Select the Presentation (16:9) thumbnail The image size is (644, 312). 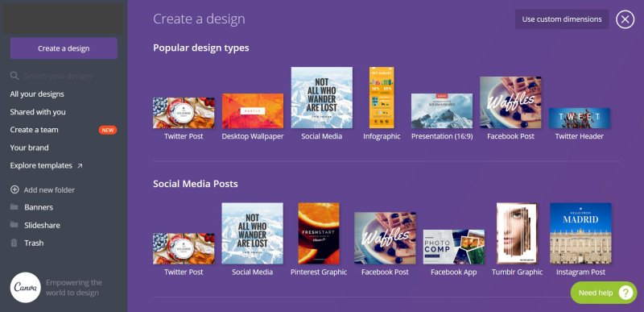(442, 111)
